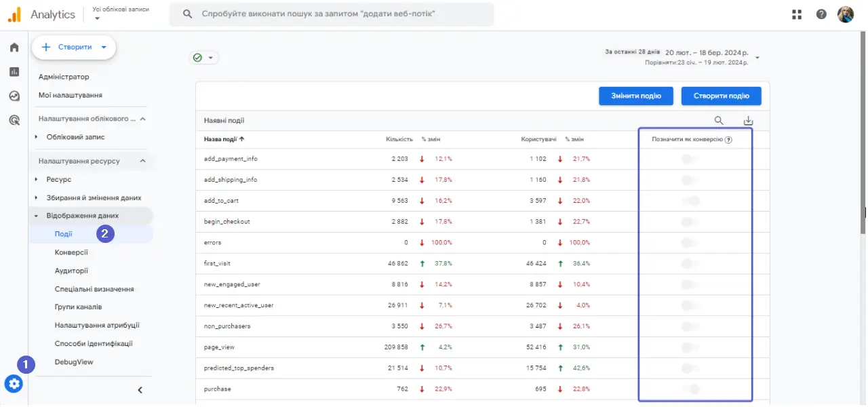Viewport: 868px width, 407px height.
Task: Click the Змінити подію button
Action: point(635,96)
